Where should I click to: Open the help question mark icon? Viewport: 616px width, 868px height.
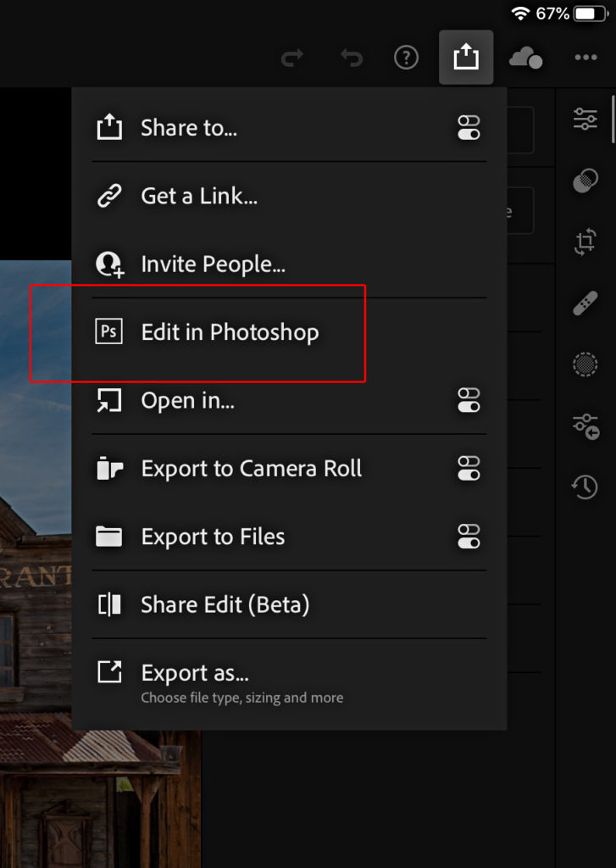point(407,58)
